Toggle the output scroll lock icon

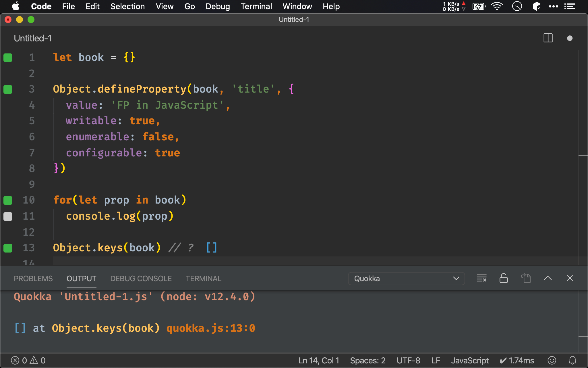(x=504, y=278)
